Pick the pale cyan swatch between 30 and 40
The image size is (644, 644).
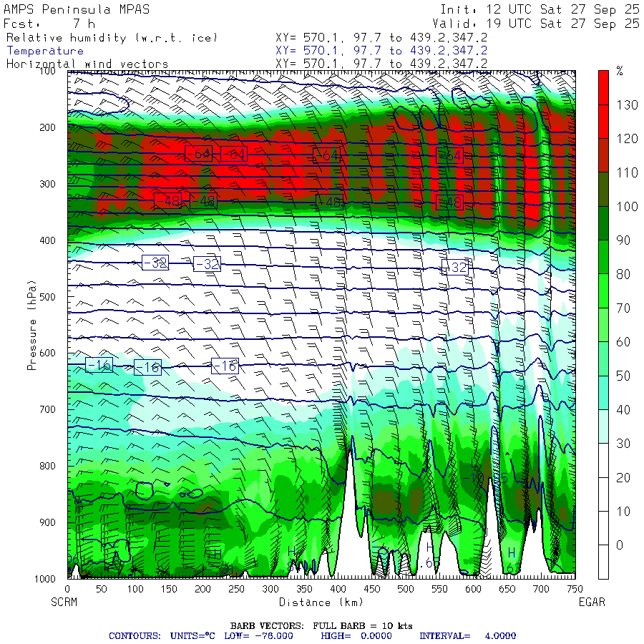pos(603,426)
